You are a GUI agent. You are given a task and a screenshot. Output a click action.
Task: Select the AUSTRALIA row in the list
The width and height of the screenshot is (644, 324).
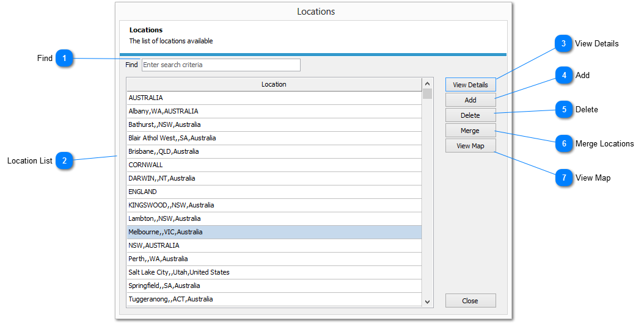(273, 98)
